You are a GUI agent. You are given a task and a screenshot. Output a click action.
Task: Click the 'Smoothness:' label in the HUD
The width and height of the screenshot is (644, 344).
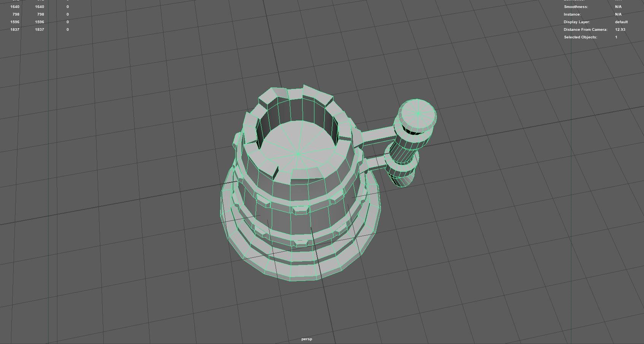[x=576, y=7]
